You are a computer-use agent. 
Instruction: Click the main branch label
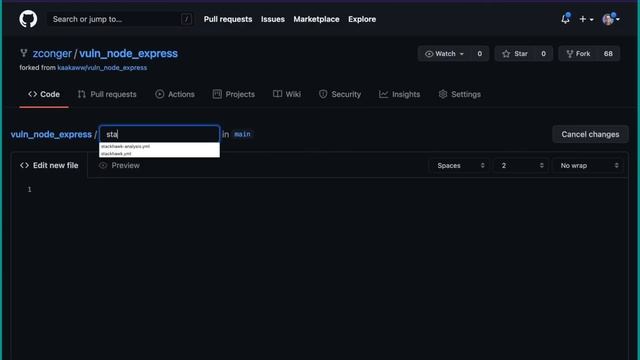[242, 134]
